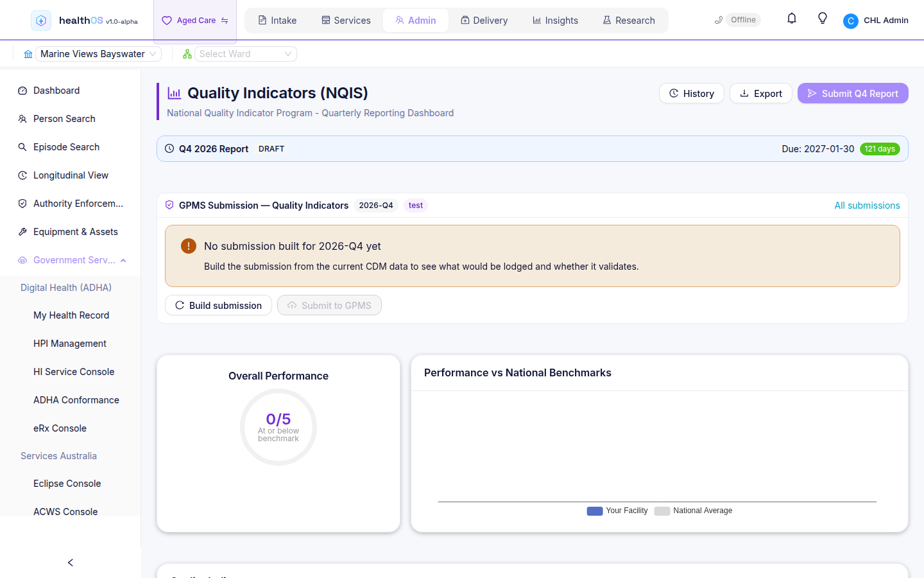Open Dashboard from the sidebar
924x578 pixels.
pos(71,91)
